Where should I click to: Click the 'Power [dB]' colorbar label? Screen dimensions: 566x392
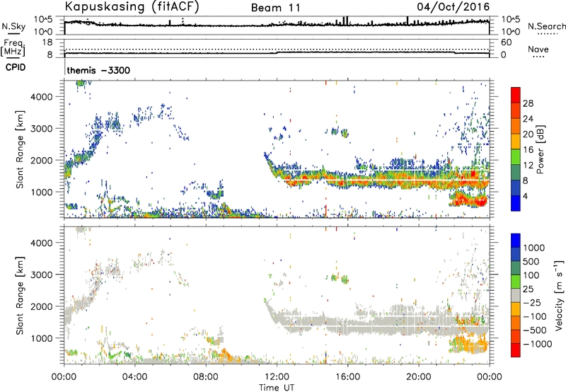(540, 149)
